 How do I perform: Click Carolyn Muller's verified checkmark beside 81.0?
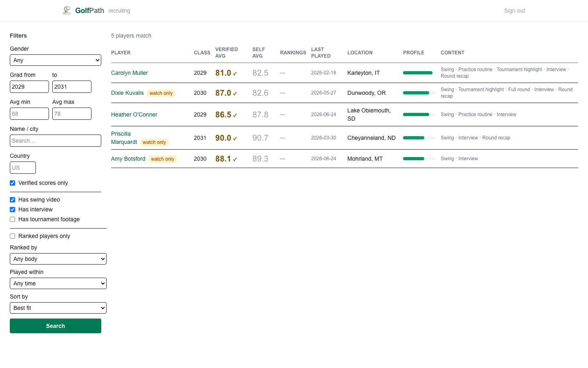[235, 74]
